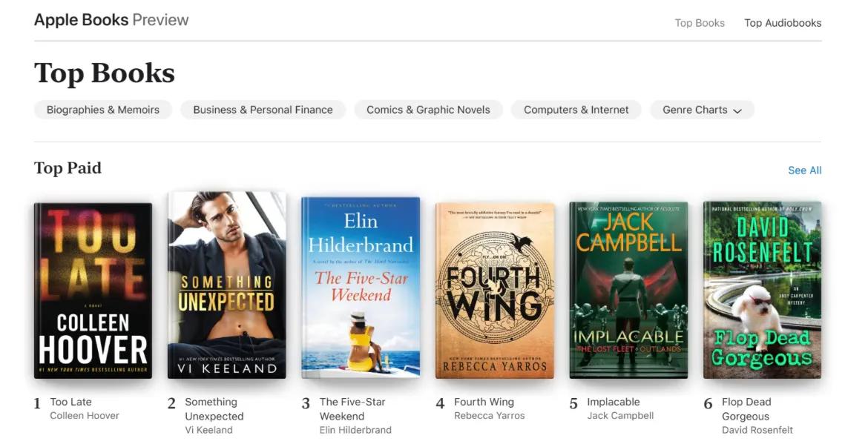Open the Implacable title link below cover

613,402
